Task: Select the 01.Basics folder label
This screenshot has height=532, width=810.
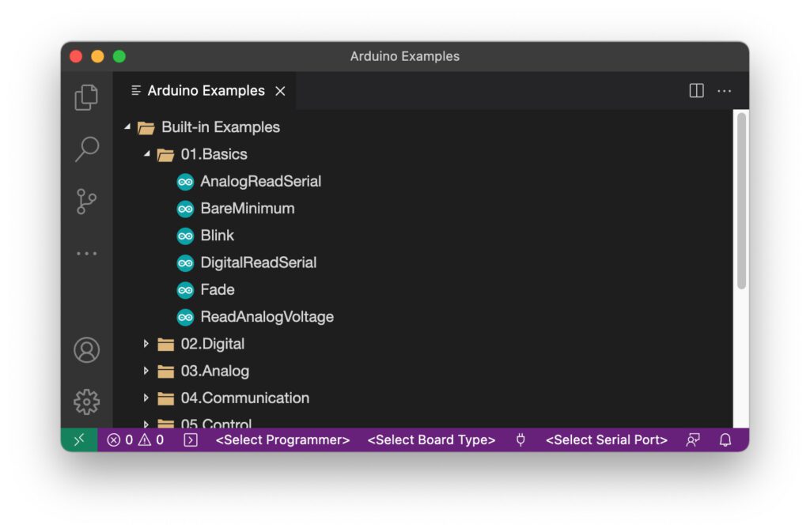Action: [214, 154]
